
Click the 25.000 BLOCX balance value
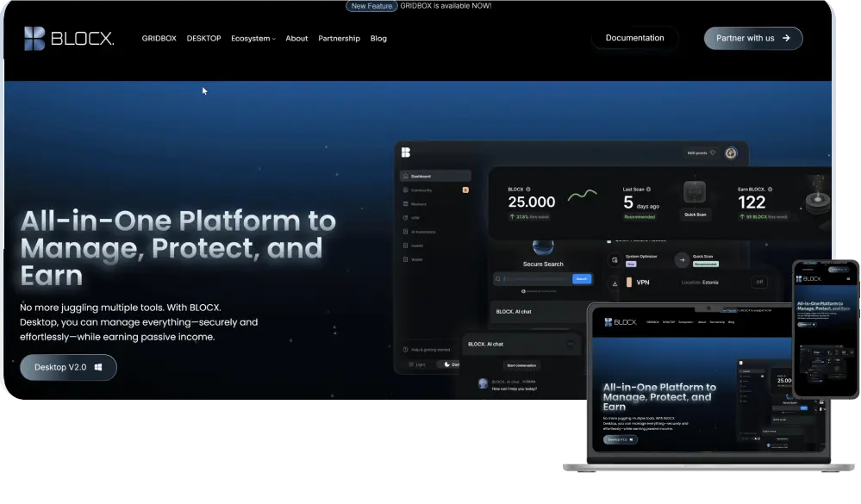[x=532, y=202]
